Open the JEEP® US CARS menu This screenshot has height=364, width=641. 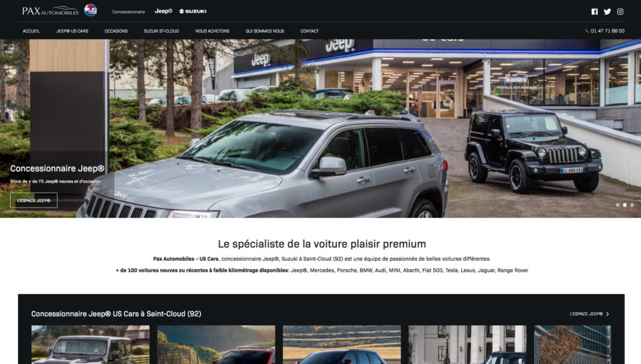pos(72,31)
